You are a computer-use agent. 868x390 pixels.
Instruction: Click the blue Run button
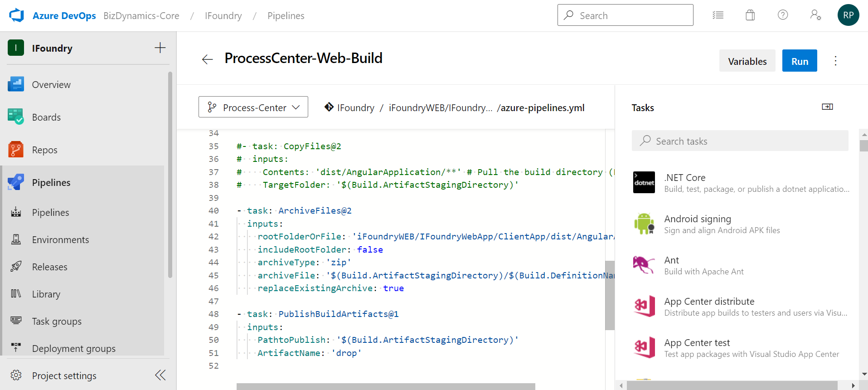tap(800, 61)
